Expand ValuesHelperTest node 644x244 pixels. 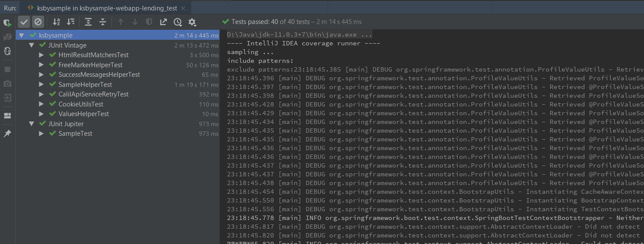41,114
